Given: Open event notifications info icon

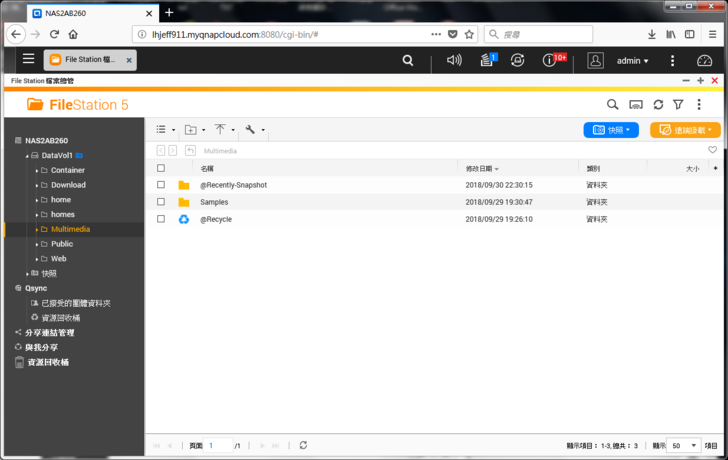Looking at the screenshot, I should (549, 61).
